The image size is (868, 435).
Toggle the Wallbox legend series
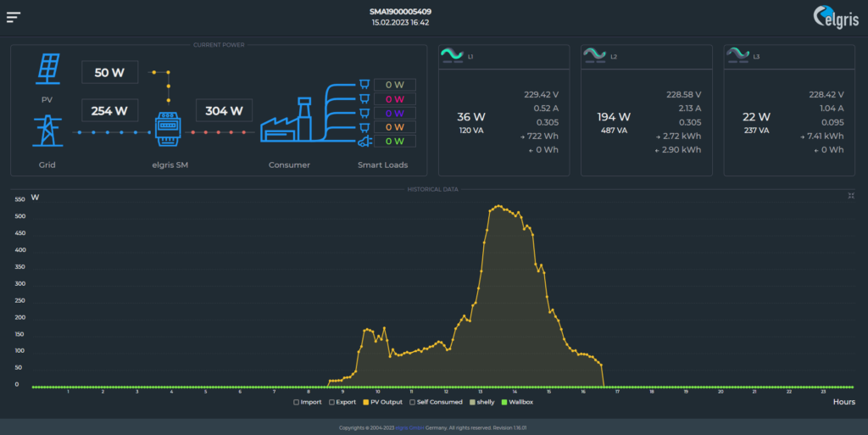[x=504, y=402]
